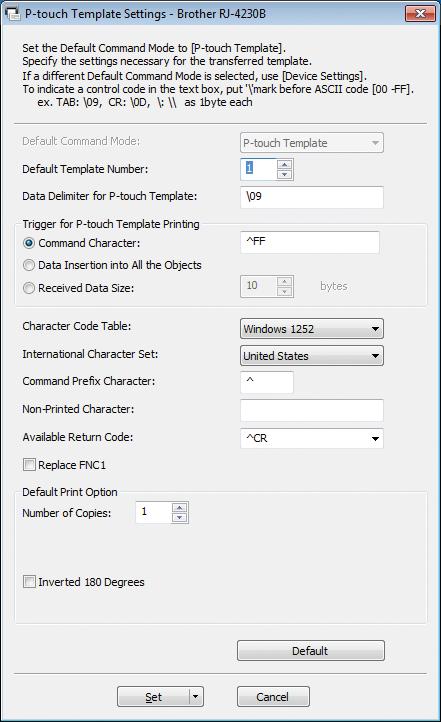Image resolution: width=441 pixels, height=722 pixels.
Task: Open the Character Code Table dropdown
Action: point(312,329)
